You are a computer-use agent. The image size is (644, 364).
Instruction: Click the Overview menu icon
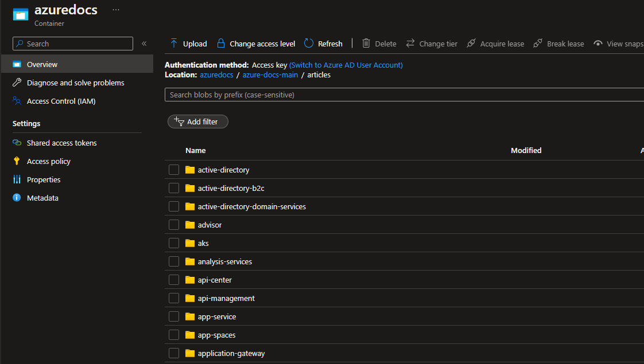point(17,64)
